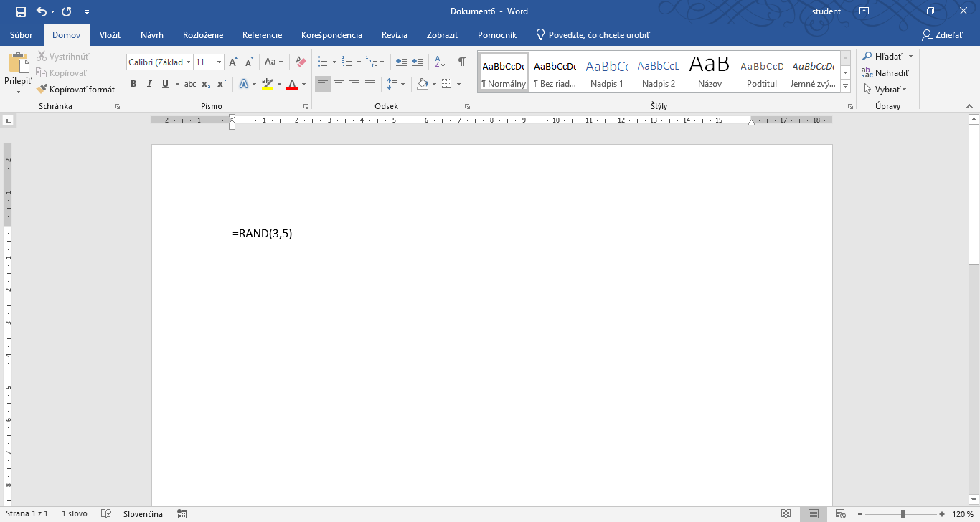
Task: Apply a multilevel list
Action: (372, 62)
